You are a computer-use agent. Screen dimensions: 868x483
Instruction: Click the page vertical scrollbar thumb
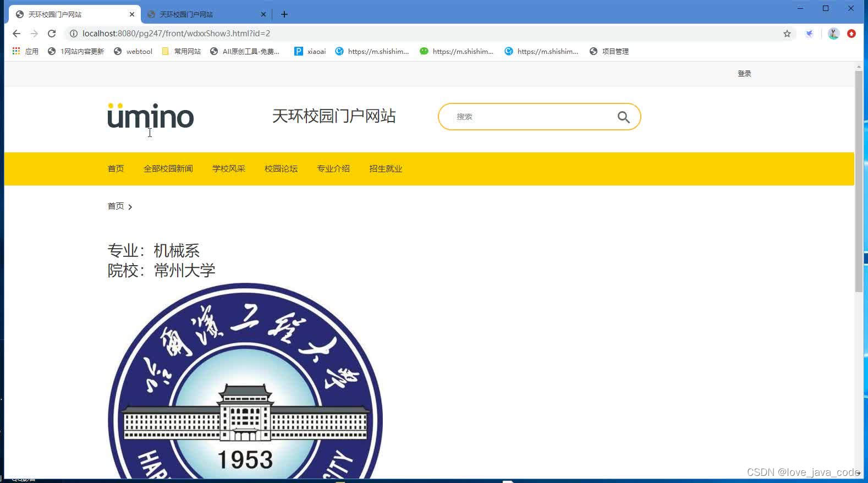859,182
